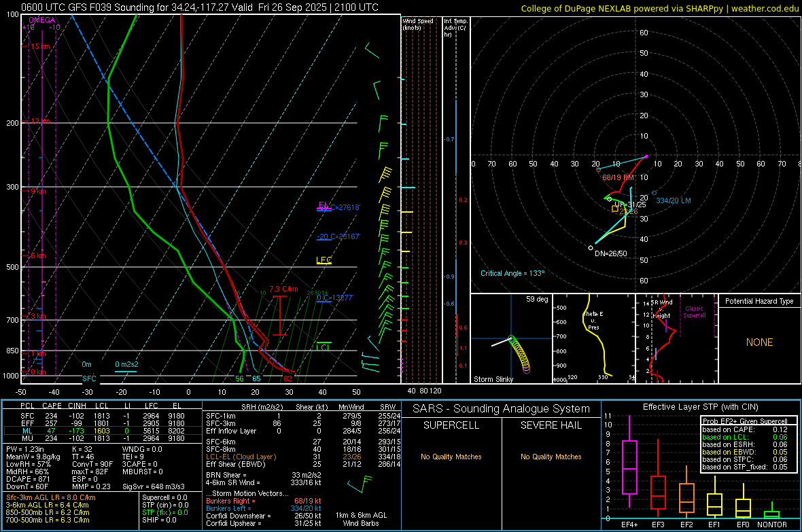Image resolution: width=802 pixels, height=532 pixels.
Task: Click No Quality Matches under SEVERE HAIL
Action: [x=551, y=457]
